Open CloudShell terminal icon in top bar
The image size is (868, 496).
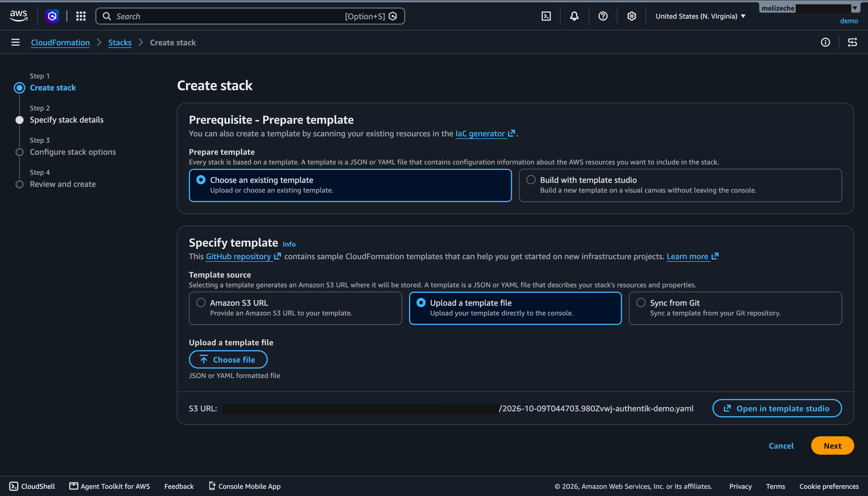(546, 16)
